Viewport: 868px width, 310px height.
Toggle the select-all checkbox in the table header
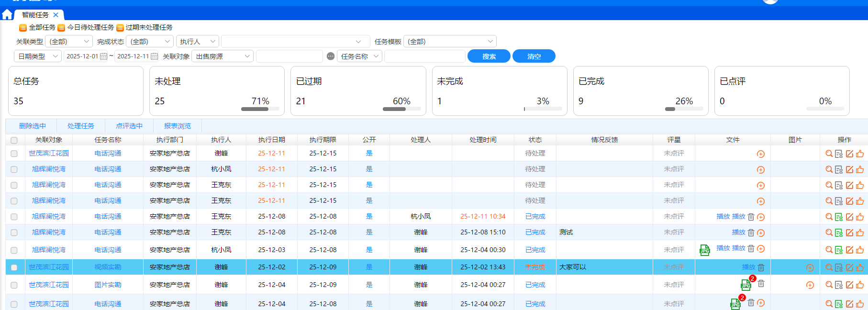pos(14,140)
